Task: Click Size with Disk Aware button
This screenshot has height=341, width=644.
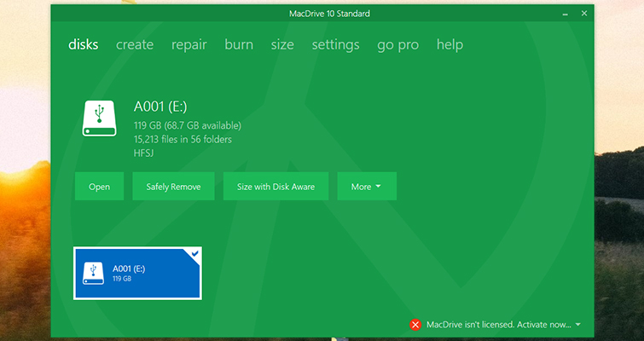Action: coord(276,187)
